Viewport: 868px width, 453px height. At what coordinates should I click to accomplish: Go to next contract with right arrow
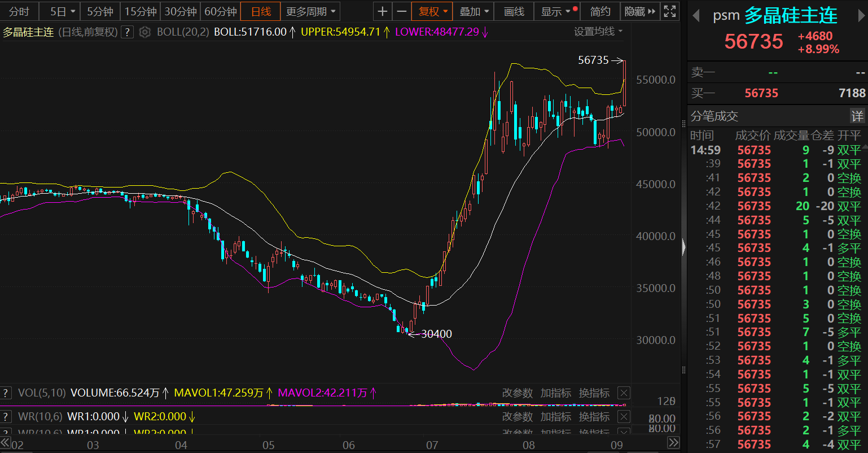pos(860,15)
